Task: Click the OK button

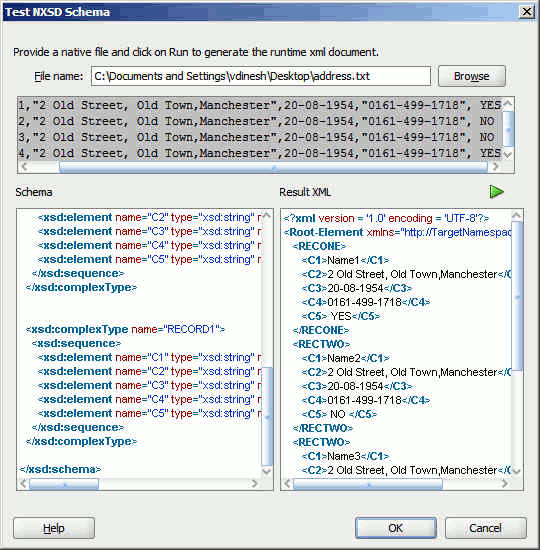Action: tap(395, 528)
